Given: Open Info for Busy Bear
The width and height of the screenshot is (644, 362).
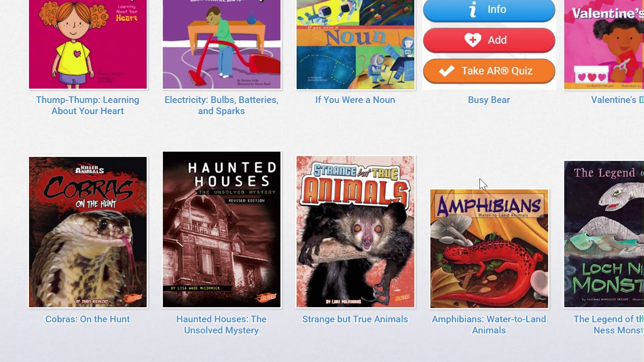Looking at the screenshot, I should coord(489,10).
